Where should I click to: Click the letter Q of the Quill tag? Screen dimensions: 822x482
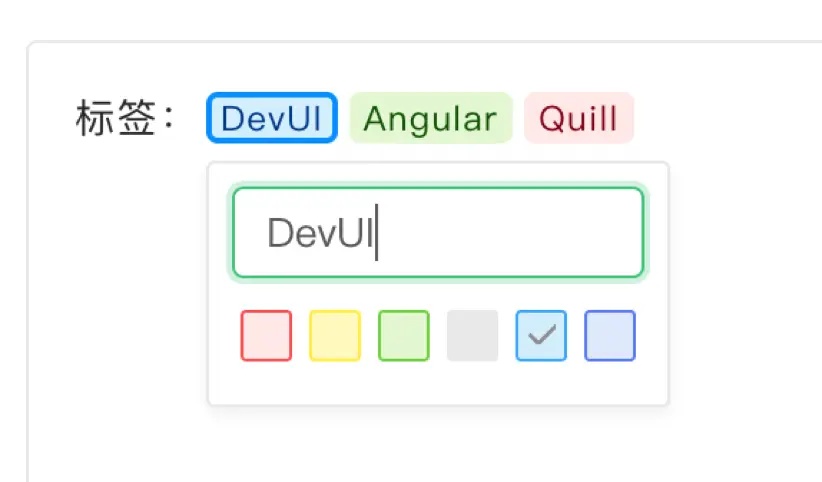[x=551, y=119]
